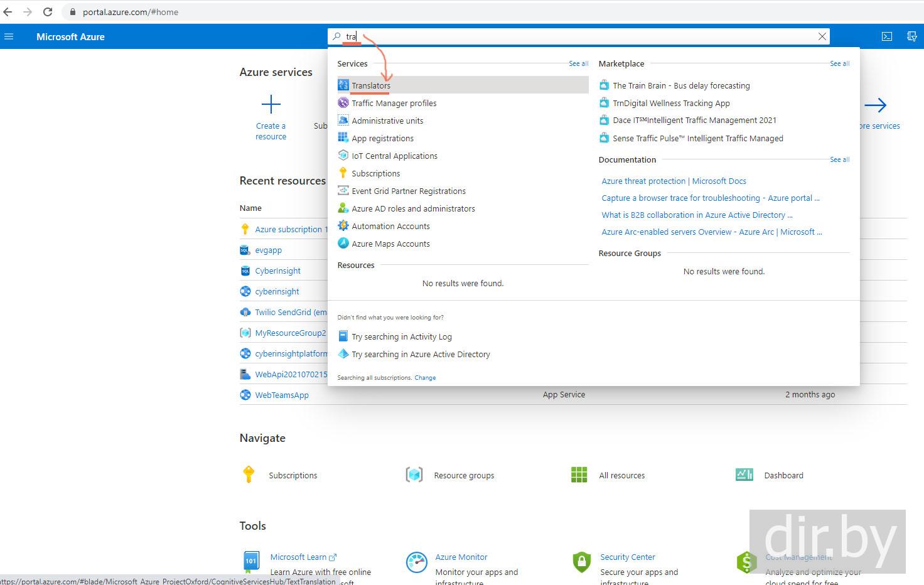Choose Azure Maps Accounts from Services
924x585 pixels.
[x=390, y=244]
